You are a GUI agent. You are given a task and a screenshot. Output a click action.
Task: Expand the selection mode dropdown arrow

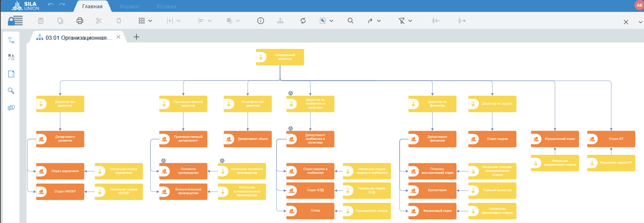(x=331, y=21)
